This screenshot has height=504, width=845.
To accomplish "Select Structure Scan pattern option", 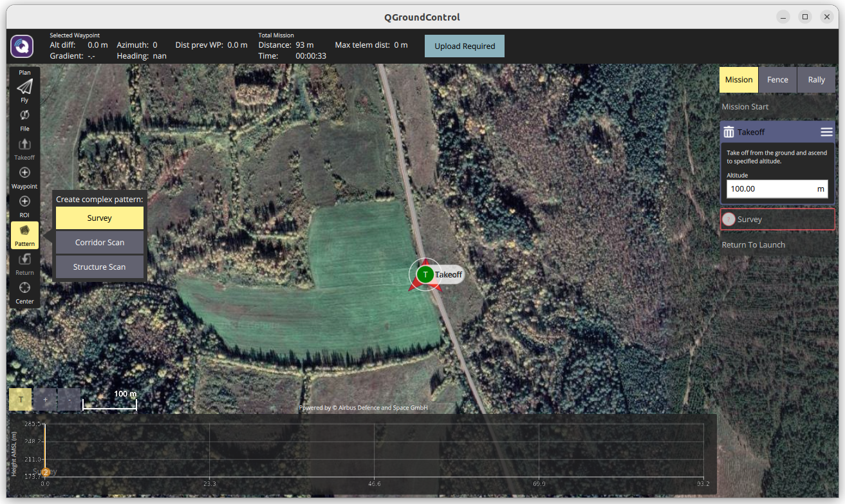I will point(100,267).
